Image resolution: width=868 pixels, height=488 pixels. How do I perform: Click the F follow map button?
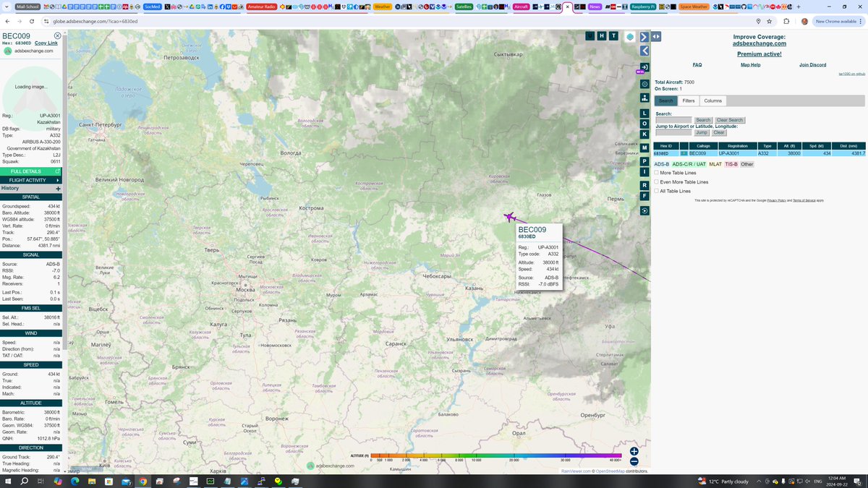pos(644,196)
